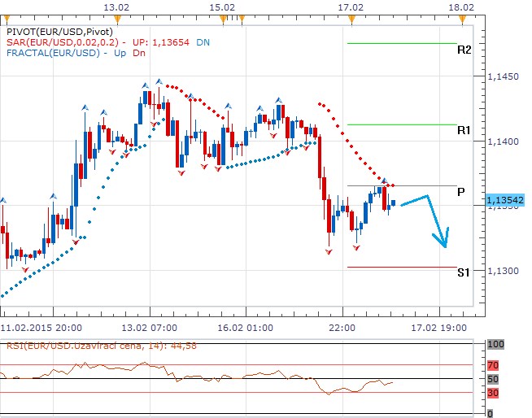Image resolution: width=532 pixels, height=418 pixels.
Task: Click the S1 support level label
Action: coord(463,272)
